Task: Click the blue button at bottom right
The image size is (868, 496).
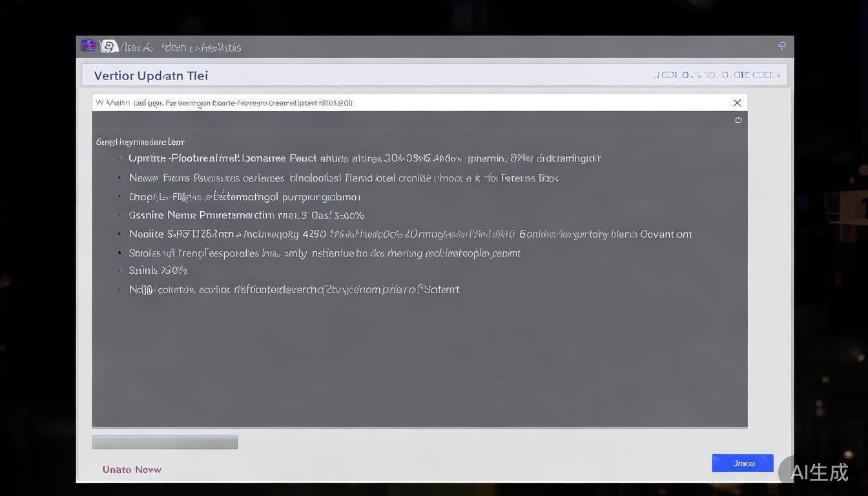Action: pyautogui.click(x=742, y=463)
